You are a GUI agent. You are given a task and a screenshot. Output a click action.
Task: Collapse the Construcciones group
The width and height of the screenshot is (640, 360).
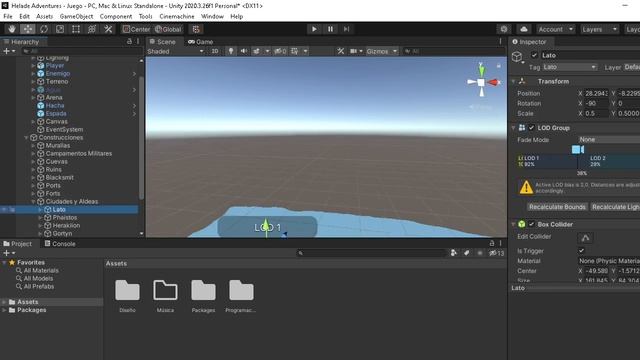click(27, 138)
